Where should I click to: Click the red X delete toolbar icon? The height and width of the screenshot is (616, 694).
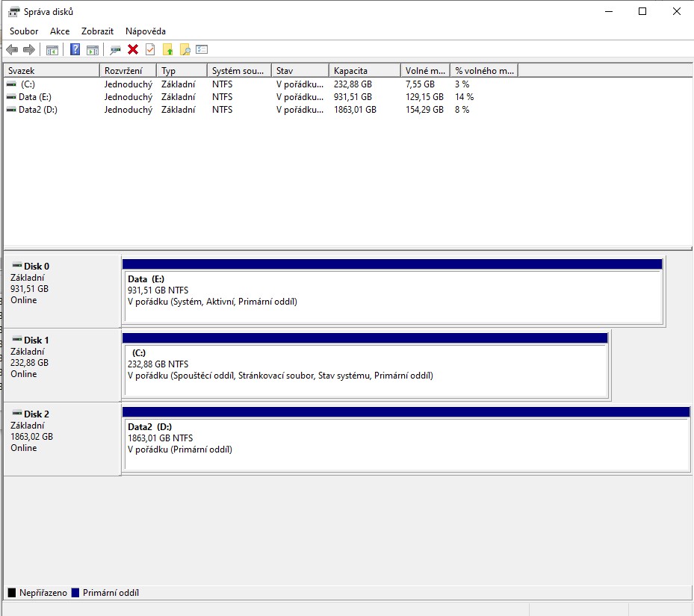[133, 50]
